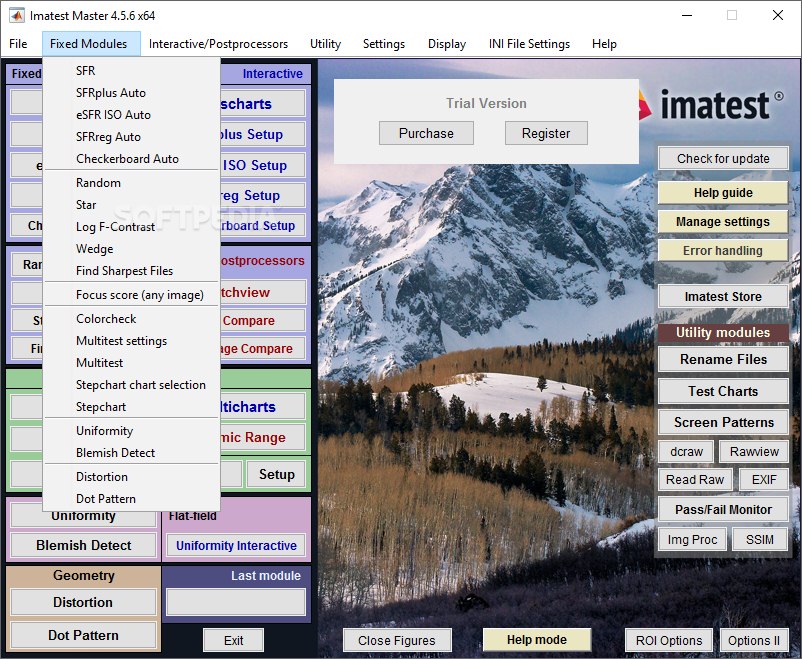802x659 pixels.
Task: Open ROI Options
Action: tap(669, 641)
